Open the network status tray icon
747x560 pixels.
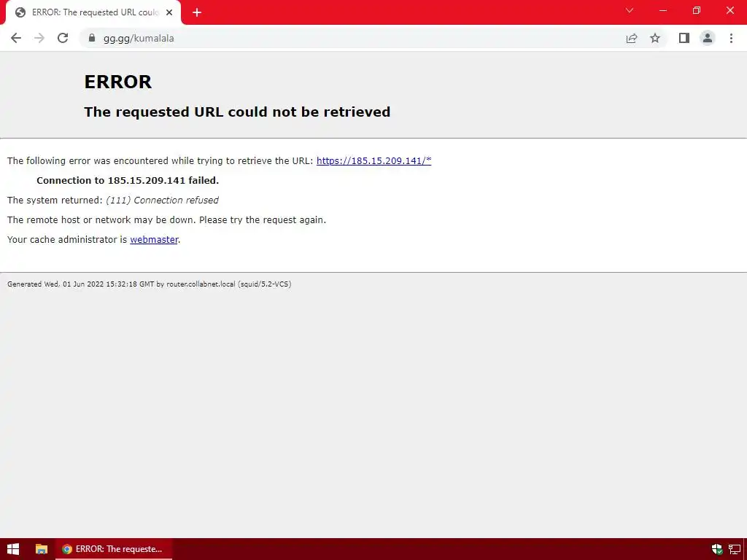coord(734,549)
